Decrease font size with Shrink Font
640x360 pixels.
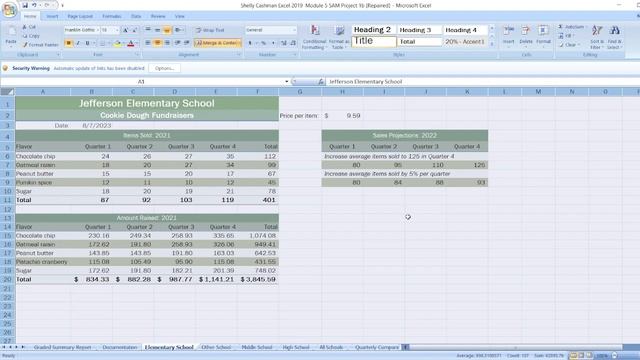[x=134, y=30]
